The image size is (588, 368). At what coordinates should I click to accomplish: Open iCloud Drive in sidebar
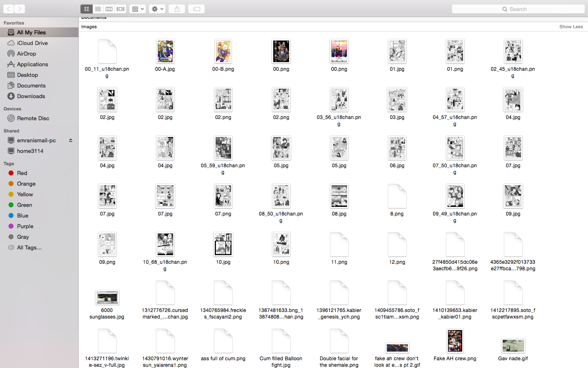39,43
